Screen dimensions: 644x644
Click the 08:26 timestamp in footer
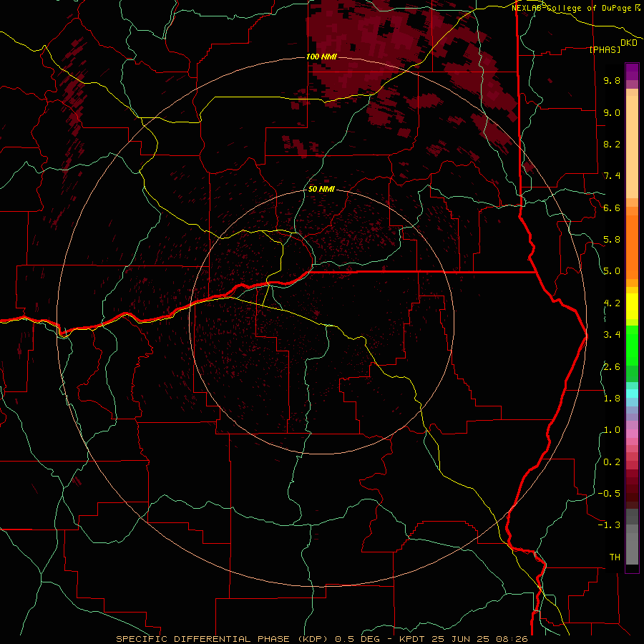click(511, 639)
